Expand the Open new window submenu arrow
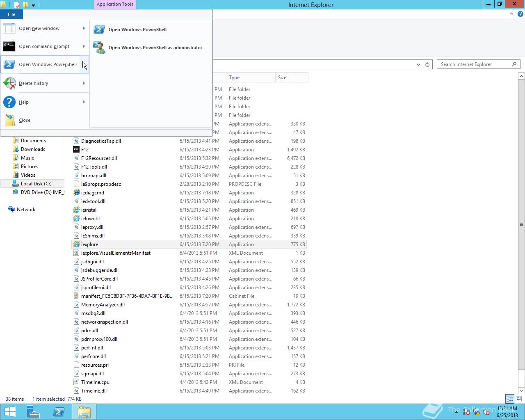This screenshot has width=525, height=420. [x=84, y=28]
